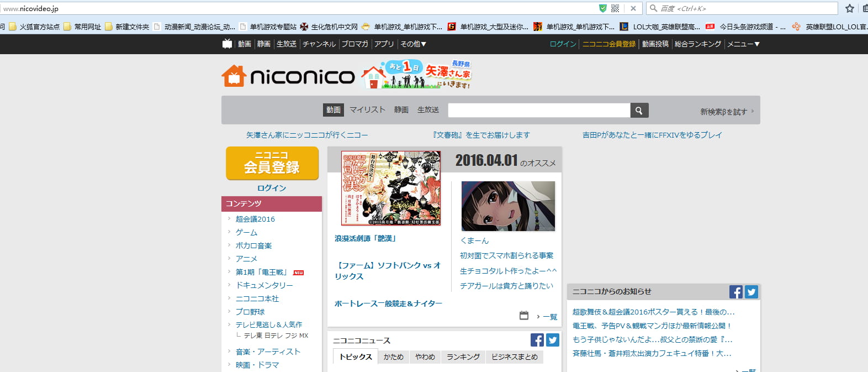Screen dimensions: 868x372
Task: Open 『文春砲』を生でお届けします link
Action: pyautogui.click(x=481, y=135)
